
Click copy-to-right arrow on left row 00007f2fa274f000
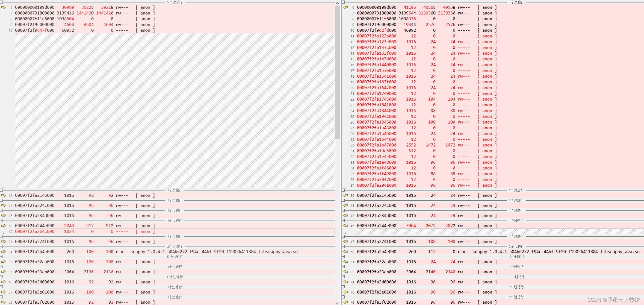tap(4, 242)
